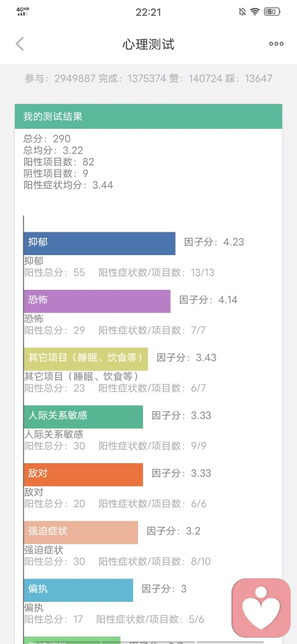The width and height of the screenshot is (297, 644).
Task: Tap the 我的测试结果 section header
Action: click(148, 116)
